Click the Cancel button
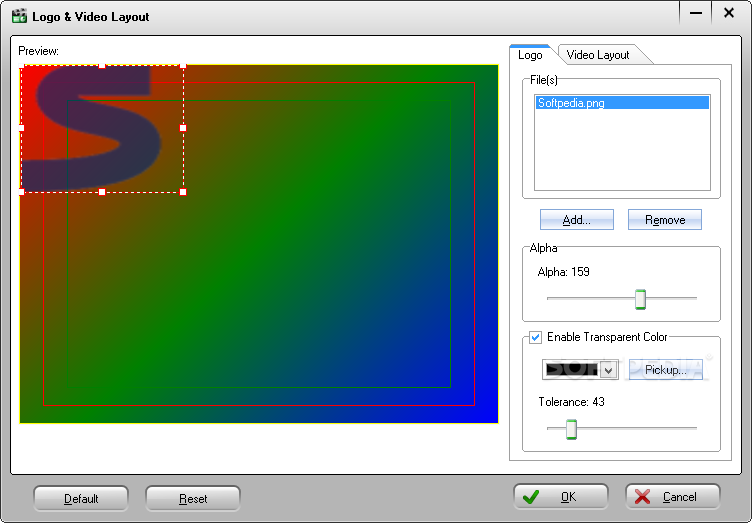This screenshot has width=752, height=523. click(673, 497)
